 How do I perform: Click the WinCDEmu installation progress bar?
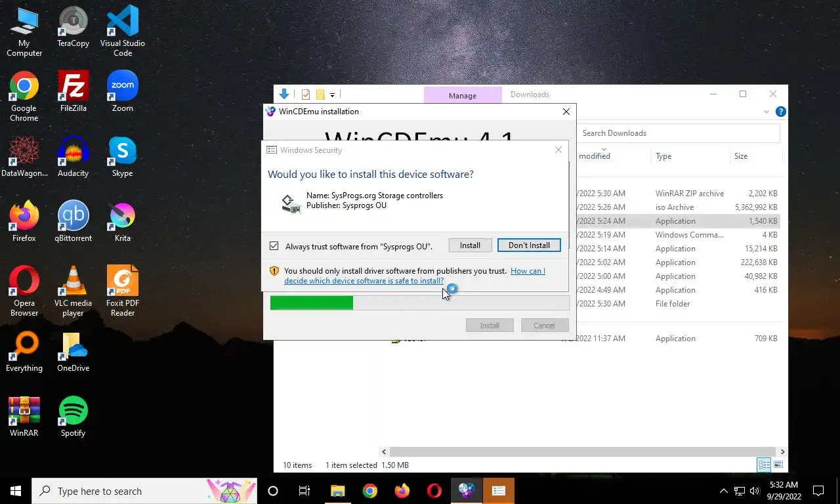coord(419,303)
